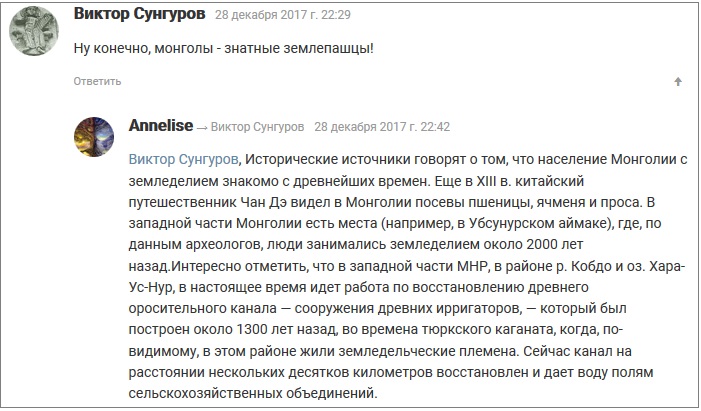701x411 pixels.
Task: Open Annelise's colorful round avatar
Action: click(x=94, y=137)
